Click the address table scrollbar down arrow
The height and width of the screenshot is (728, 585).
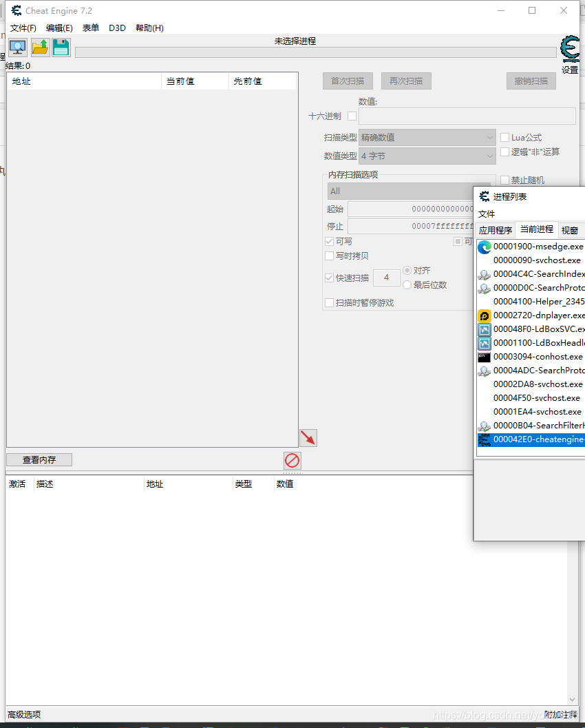pos(572,699)
